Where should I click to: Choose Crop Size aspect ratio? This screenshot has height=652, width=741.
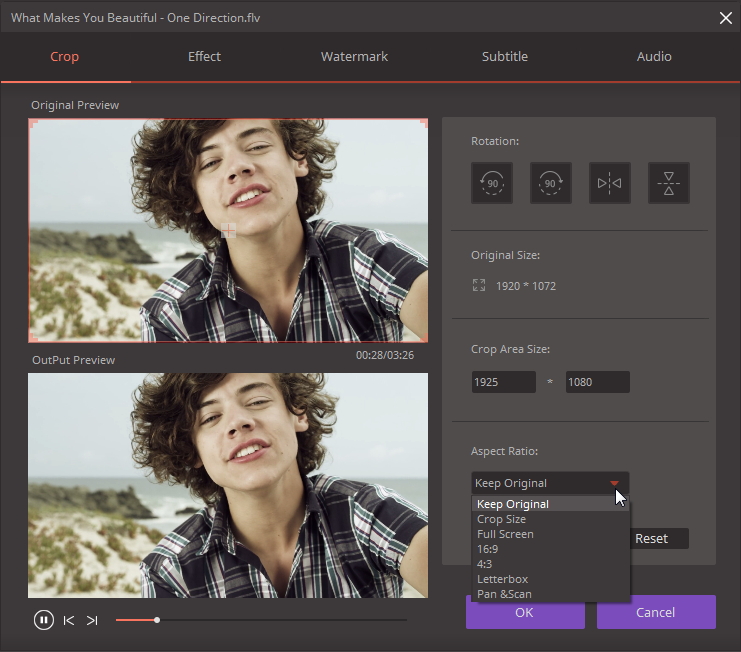551,519
